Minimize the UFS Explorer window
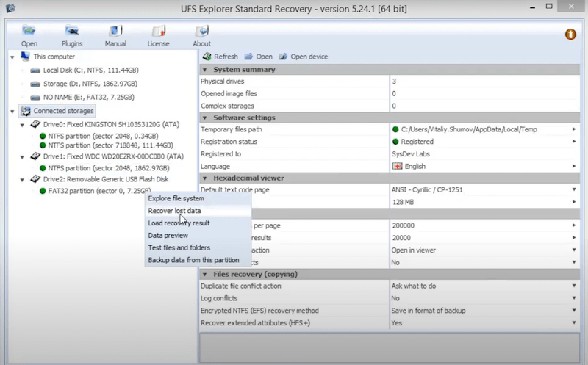 (x=532, y=7)
